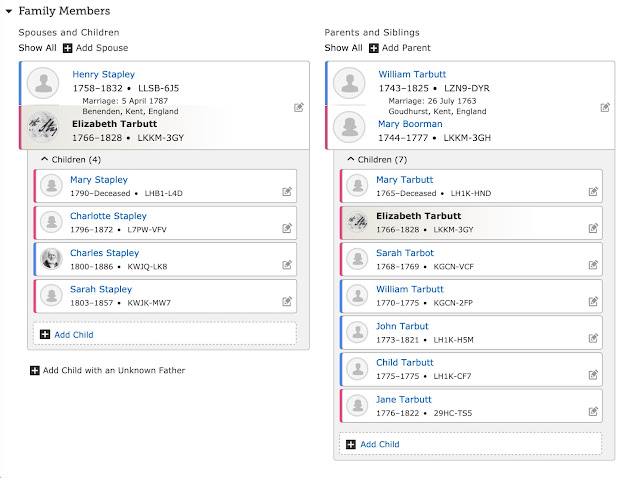Collapse Children (4) list
This screenshot has height=478, width=639.
(44, 158)
